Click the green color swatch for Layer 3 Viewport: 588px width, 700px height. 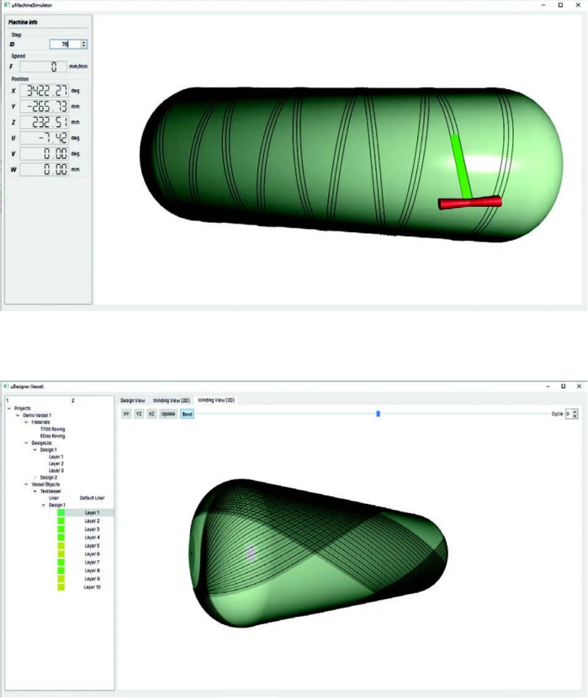pos(61,529)
